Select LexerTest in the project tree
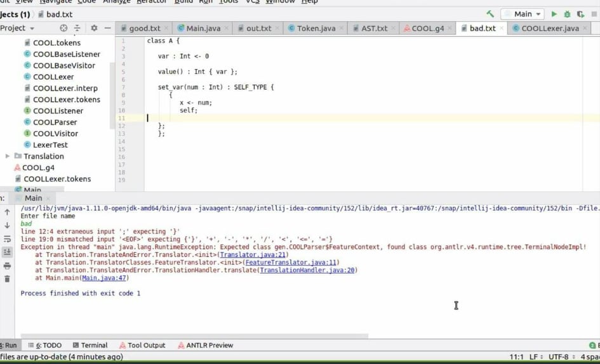The height and width of the screenshot is (364, 600). pos(50,145)
